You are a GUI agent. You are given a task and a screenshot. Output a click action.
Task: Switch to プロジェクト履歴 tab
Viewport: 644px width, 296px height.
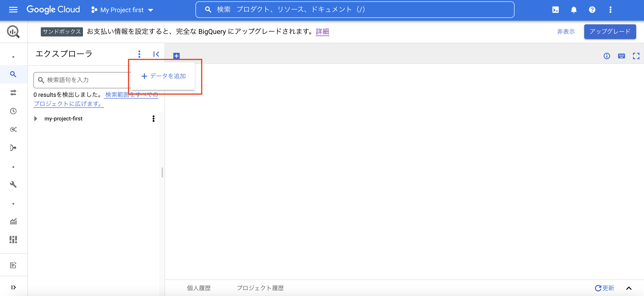[x=260, y=288]
